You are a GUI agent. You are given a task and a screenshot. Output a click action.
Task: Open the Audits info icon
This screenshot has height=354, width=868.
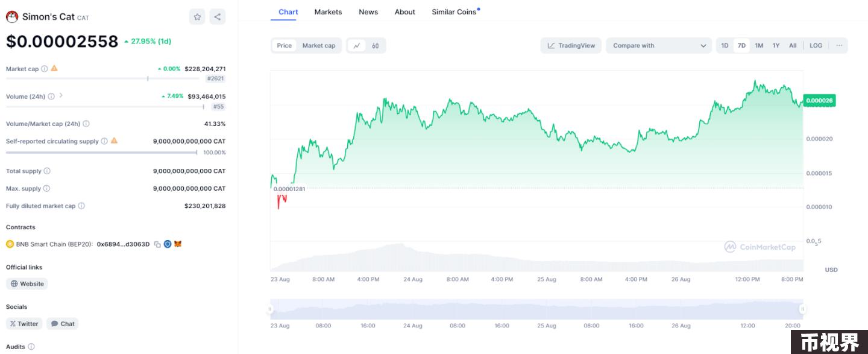[x=31, y=347]
